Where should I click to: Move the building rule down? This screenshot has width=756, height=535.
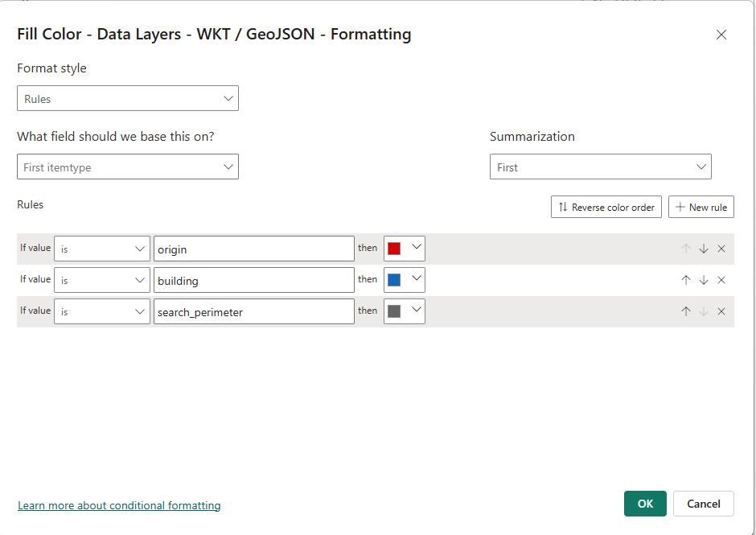(704, 280)
